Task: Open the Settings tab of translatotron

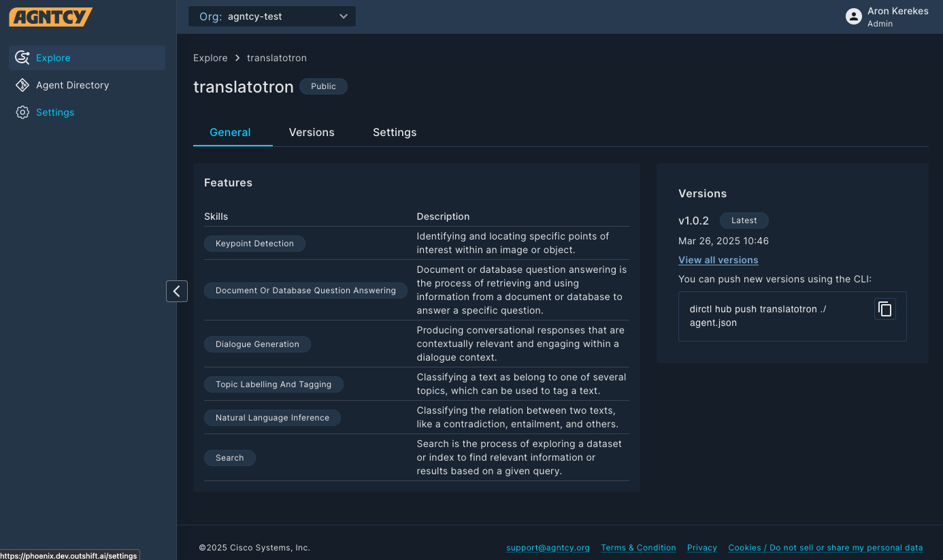Action: [395, 133]
